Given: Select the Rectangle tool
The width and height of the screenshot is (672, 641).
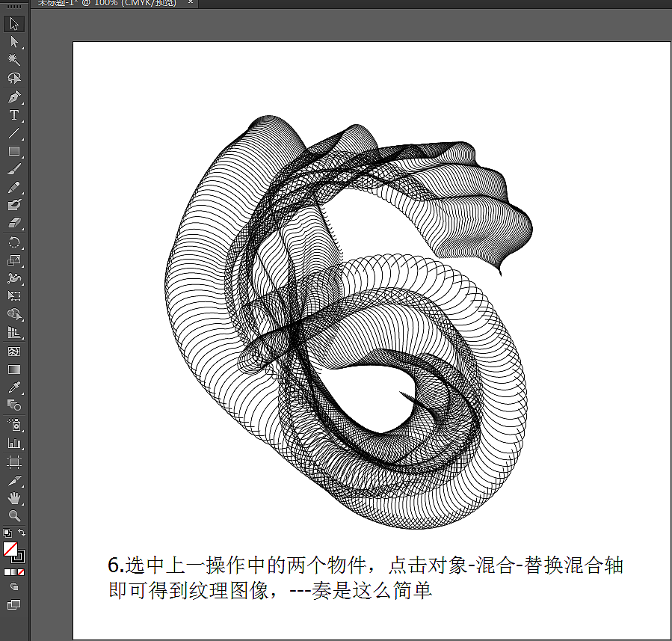Looking at the screenshot, I should tap(13, 151).
